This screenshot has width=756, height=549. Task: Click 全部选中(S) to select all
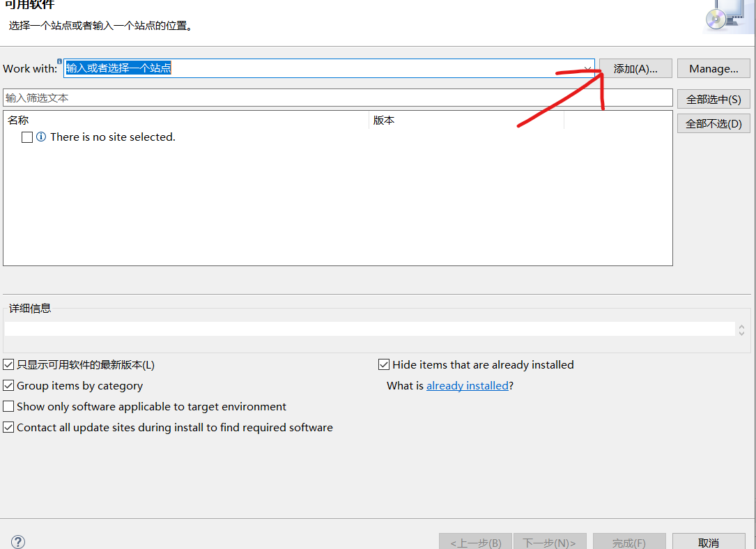[x=713, y=98]
